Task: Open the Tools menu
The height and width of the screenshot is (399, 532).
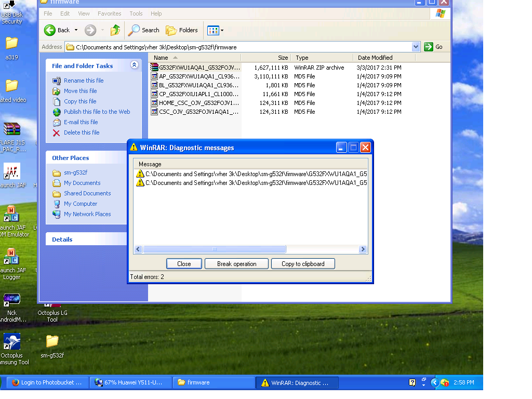Action: tap(136, 14)
